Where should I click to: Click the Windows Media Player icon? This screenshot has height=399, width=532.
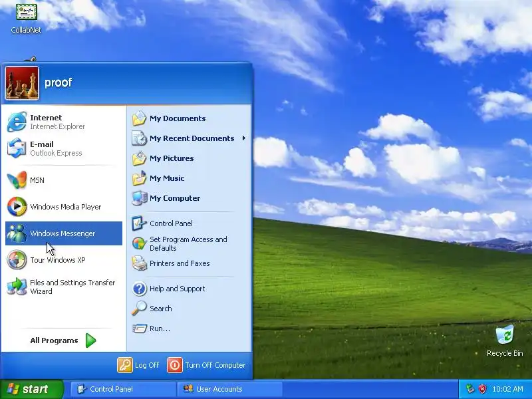(x=17, y=207)
